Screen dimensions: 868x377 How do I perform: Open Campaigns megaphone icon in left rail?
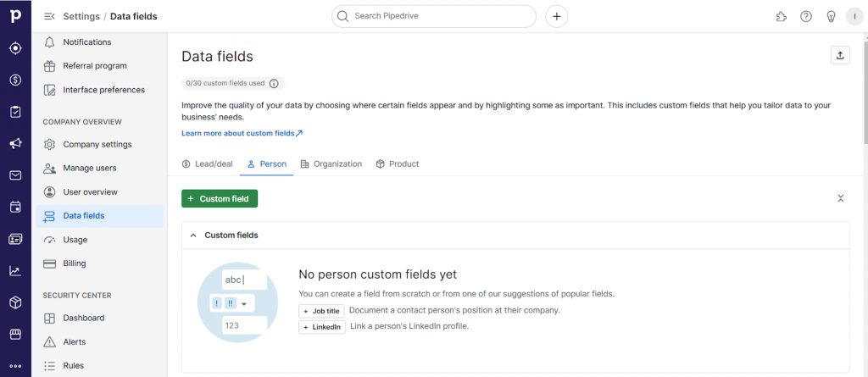point(15,143)
